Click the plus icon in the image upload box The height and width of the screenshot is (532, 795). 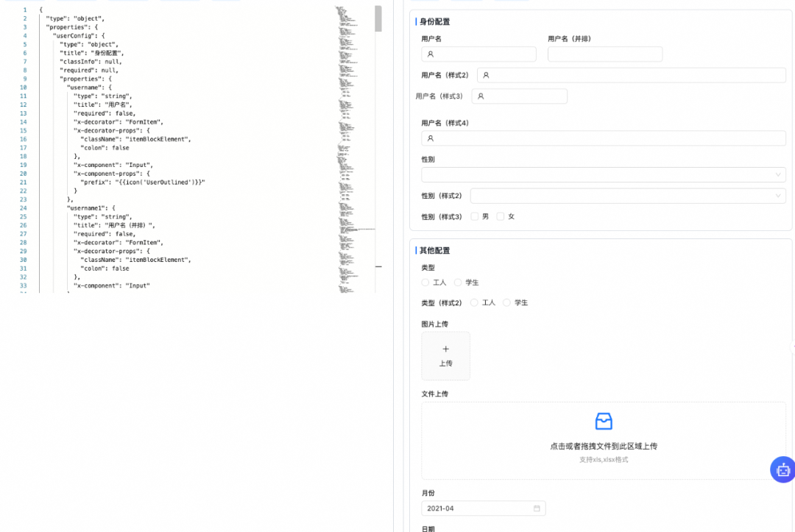coord(445,349)
